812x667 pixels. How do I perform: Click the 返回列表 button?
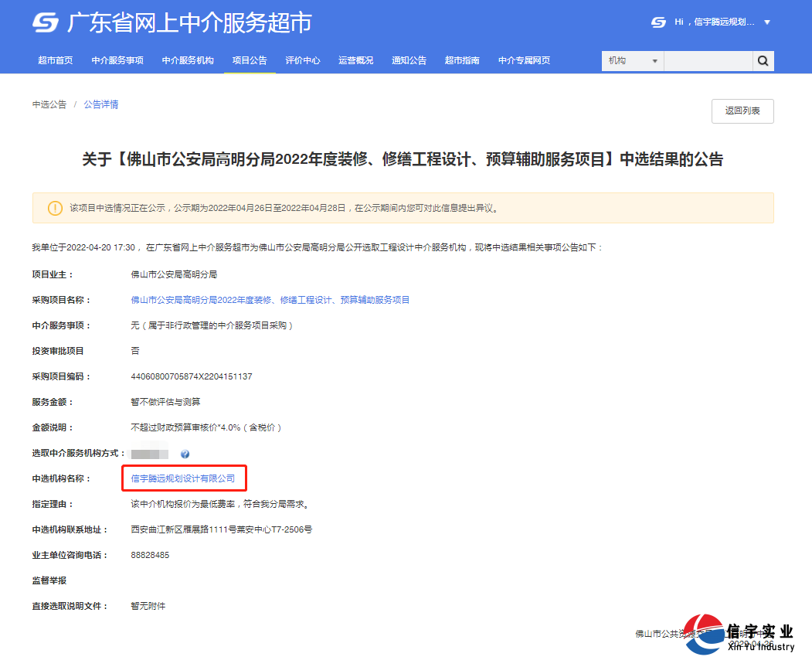coord(742,111)
